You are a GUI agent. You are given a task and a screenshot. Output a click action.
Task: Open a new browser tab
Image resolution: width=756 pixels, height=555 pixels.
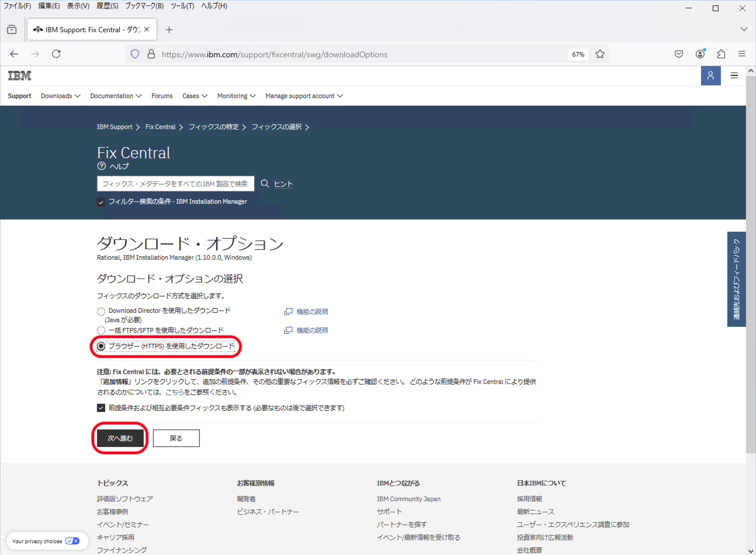pos(169,30)
